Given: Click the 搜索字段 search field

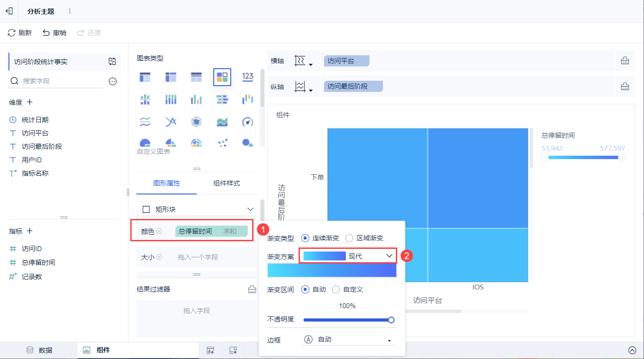Looking at the screenshot, I should pos(56,81).
